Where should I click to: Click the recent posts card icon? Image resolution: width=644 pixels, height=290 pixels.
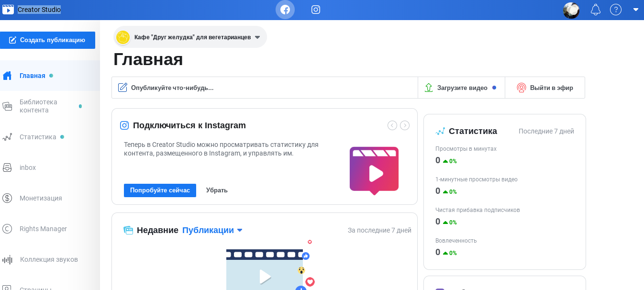(128, 230)
